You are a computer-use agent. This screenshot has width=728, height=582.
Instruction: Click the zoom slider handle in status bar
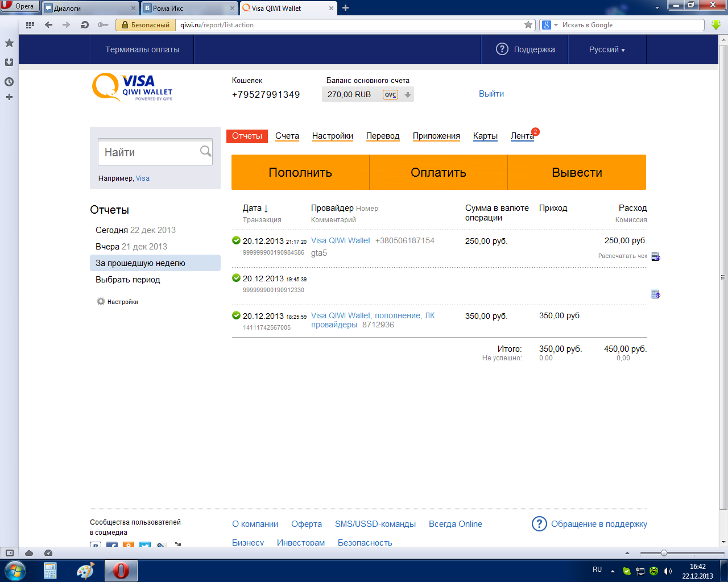664,553
